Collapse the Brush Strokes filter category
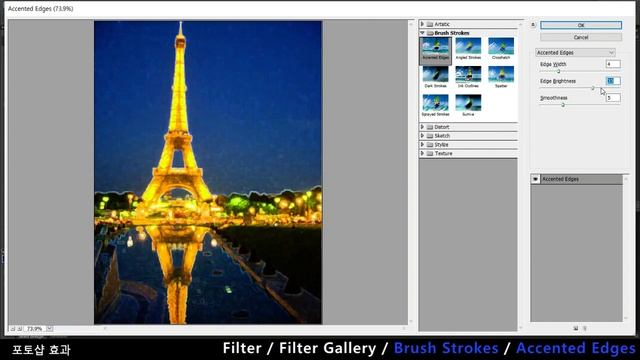This screenshot has width=640, height=360. click(x=422, y=33)
